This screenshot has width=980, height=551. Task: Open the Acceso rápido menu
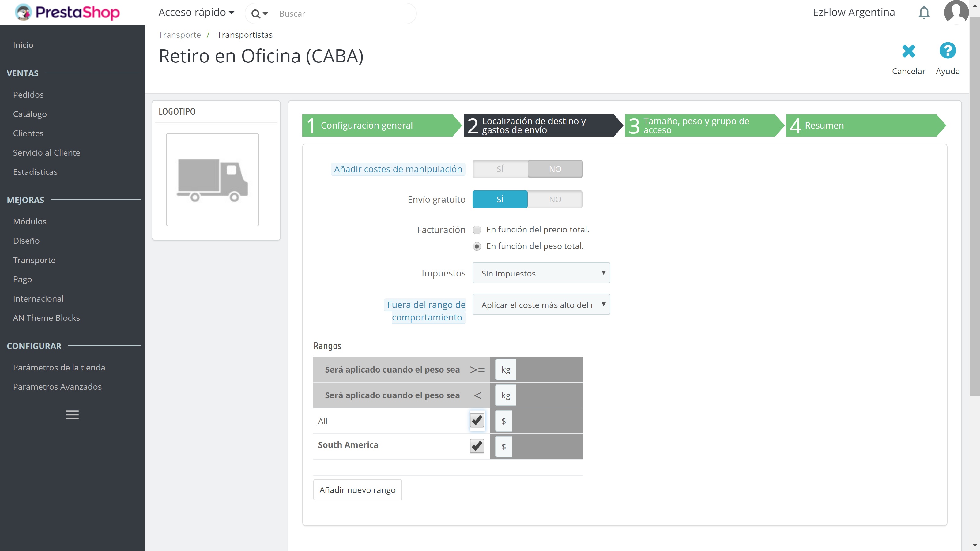pos(196,13)
